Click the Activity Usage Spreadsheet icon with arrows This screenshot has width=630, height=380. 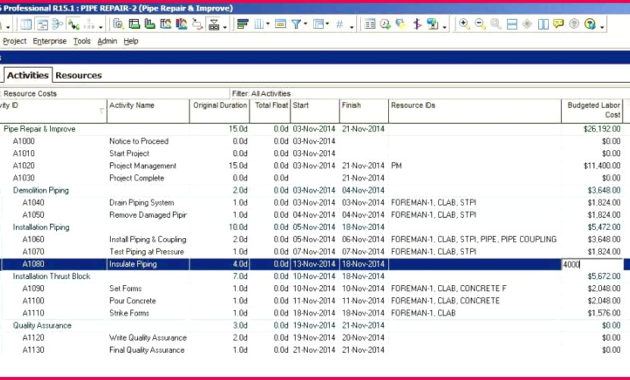point(57,25)
